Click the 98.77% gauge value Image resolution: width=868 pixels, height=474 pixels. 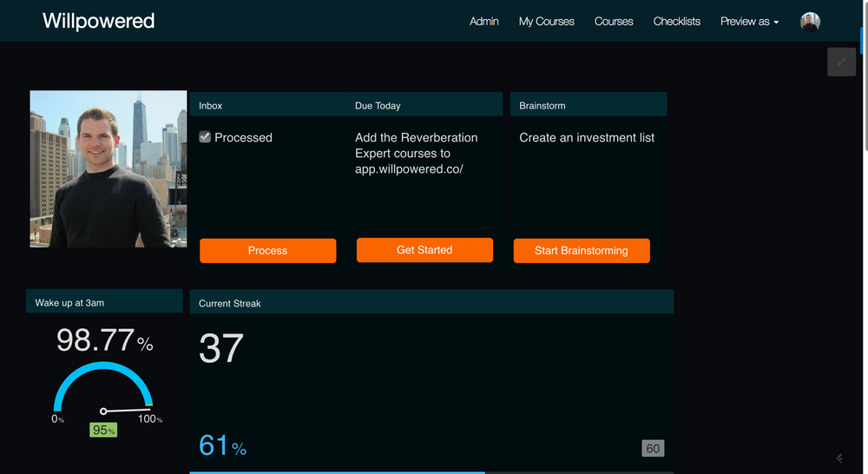pyautogui.click(x=105, y=340)
